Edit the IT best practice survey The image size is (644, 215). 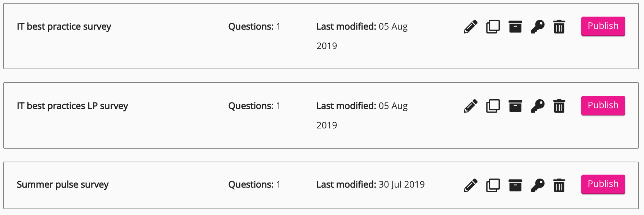(x=471, y=27)
